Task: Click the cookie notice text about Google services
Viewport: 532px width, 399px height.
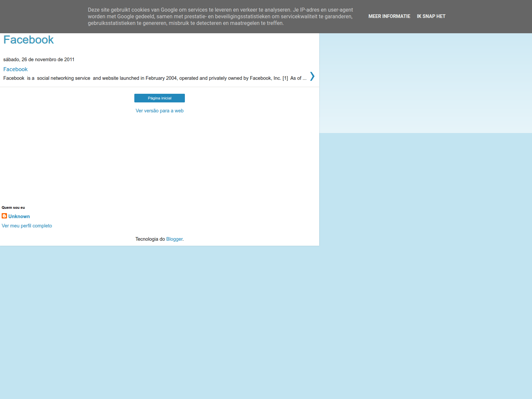Action: pyautogui.click(x=220, y=17)
